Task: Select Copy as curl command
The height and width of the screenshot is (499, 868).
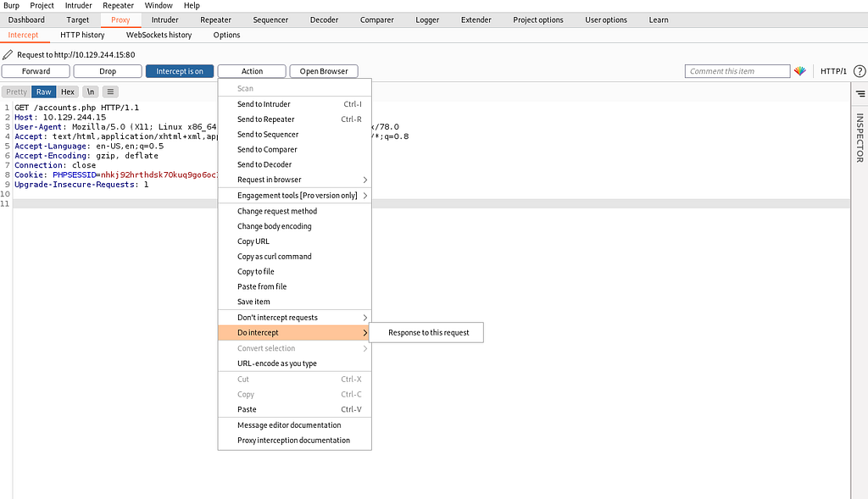Action: pos(294,256)
